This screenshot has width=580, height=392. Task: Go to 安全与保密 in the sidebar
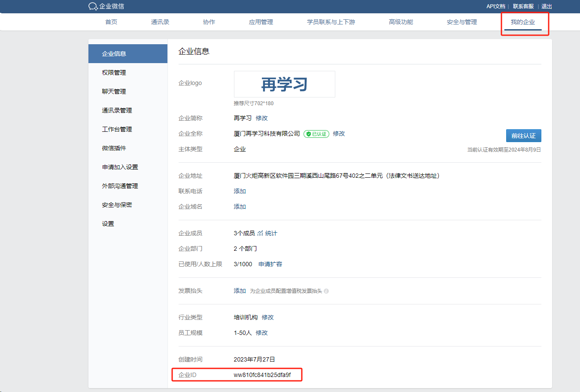tap(128, 205)
